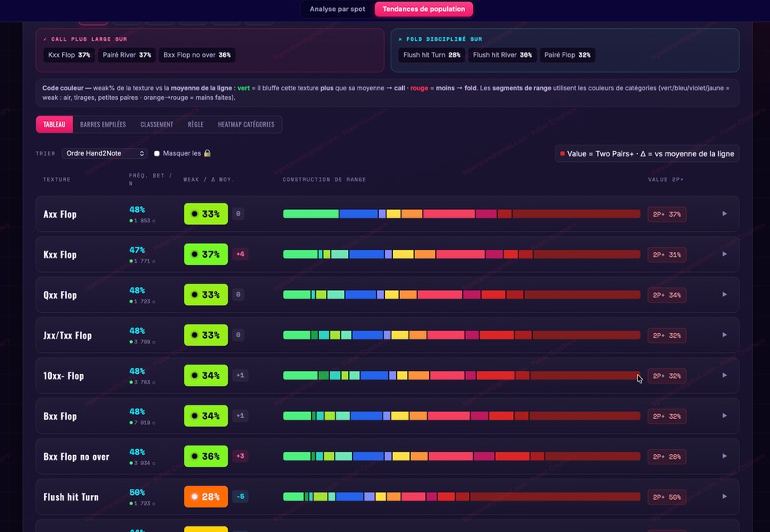Click the Bxx Flop no over row title
The width and height of the screenshot is (770, 532).
coord(76,457)
